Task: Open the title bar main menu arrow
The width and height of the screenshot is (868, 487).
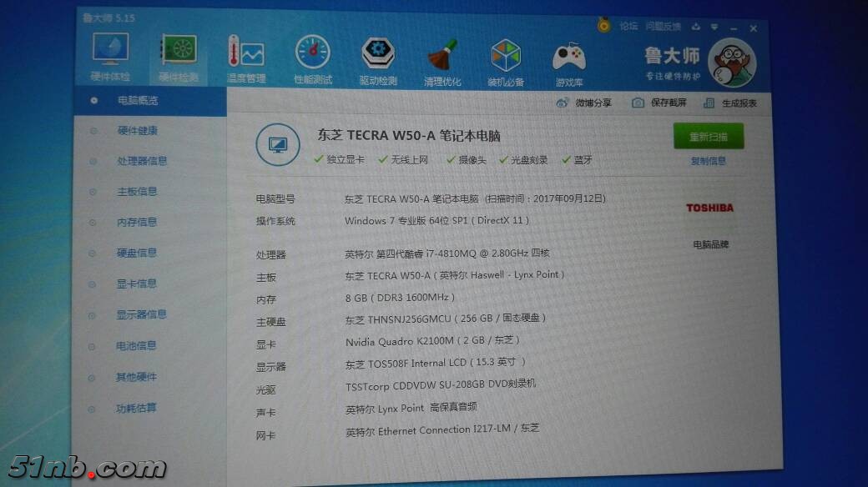Action: tap(714, 28)
